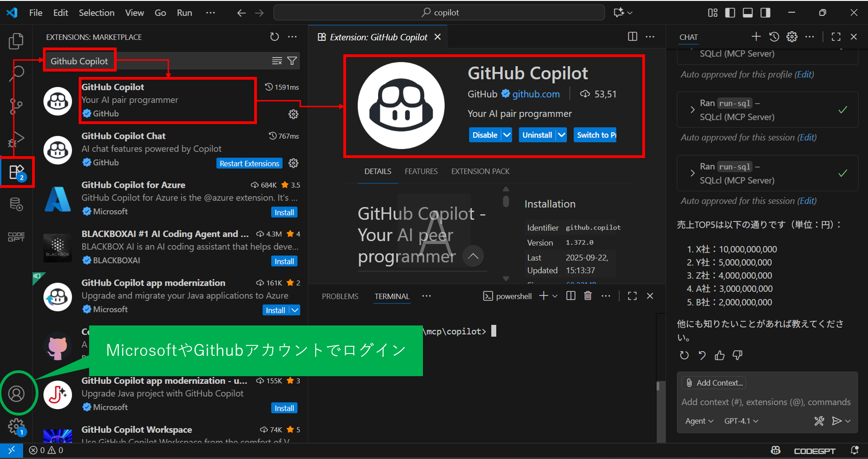
Task: Open the Extensions view icon
Action: [17, 172]
